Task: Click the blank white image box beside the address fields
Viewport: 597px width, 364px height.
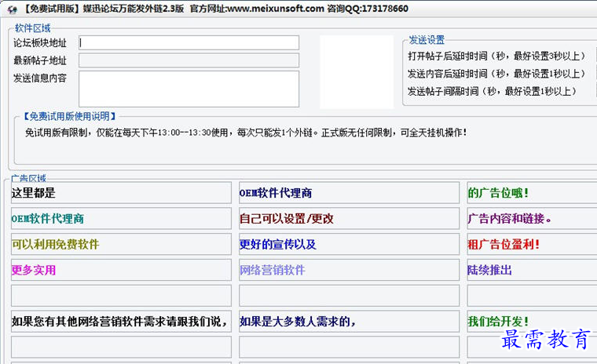Action: [357, 72]
